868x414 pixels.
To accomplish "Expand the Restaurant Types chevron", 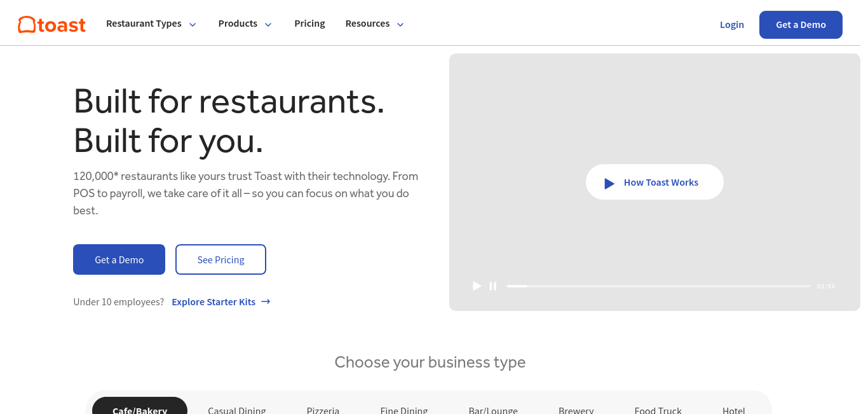I will click(193, 25).
